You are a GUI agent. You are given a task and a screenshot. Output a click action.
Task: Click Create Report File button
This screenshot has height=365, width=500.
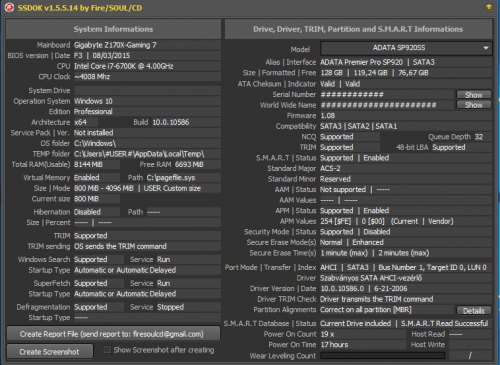113,334
